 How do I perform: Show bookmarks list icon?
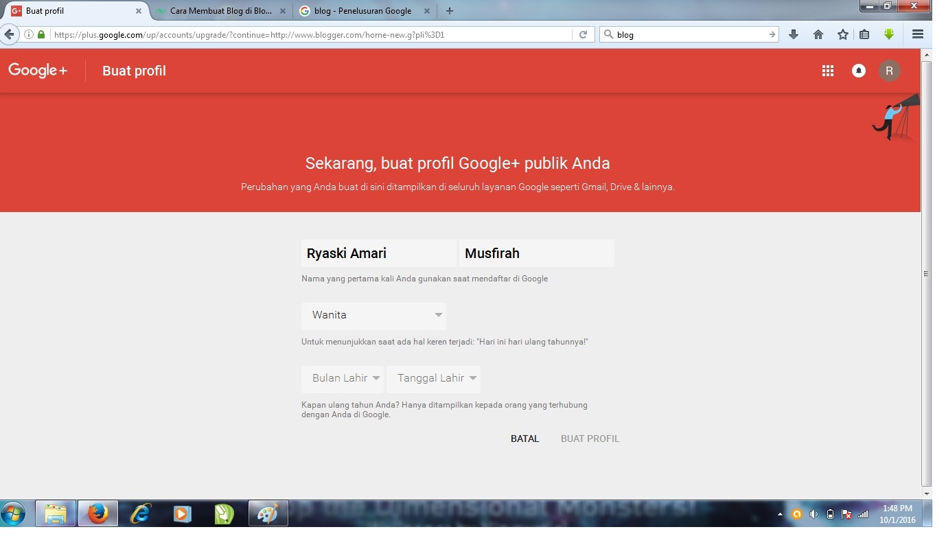pyautogui.click(x=864, y=34)
